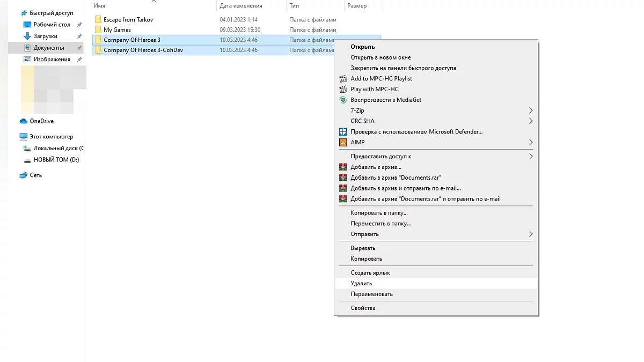Click the НОВЫЙ ТОМ (D:) drive icon
This screenshot has width=644, height=362.
tap(28, 160)
